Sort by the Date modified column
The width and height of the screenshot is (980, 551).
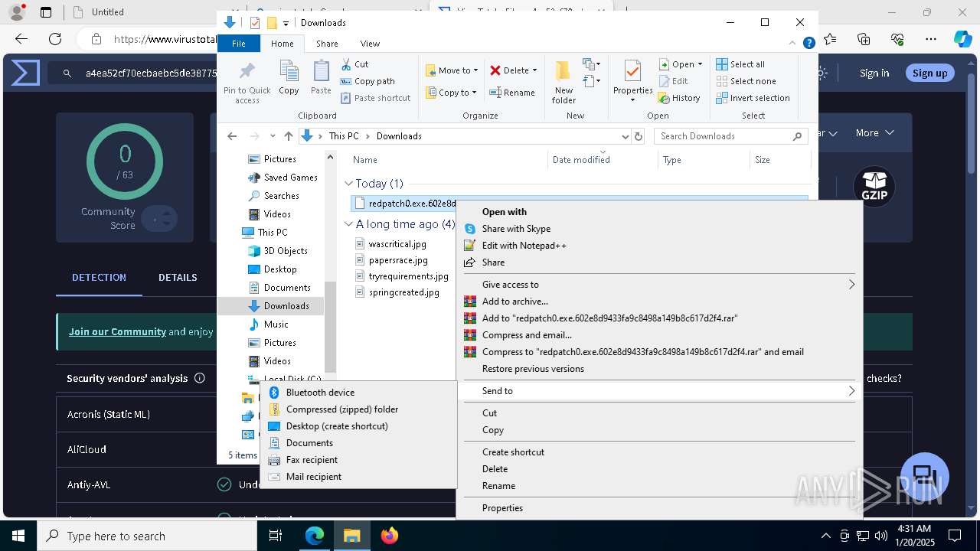581,160
